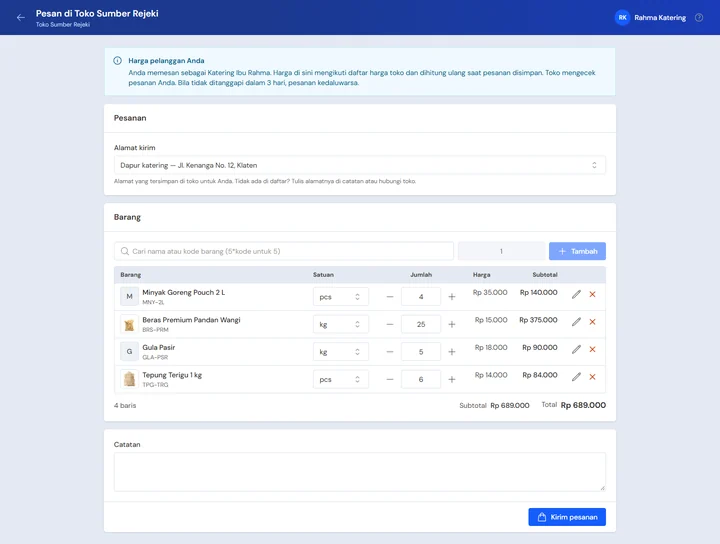This screenshot has height=544, width=720.
Task: Focus the item search field
Action: [x=284, y=251]
